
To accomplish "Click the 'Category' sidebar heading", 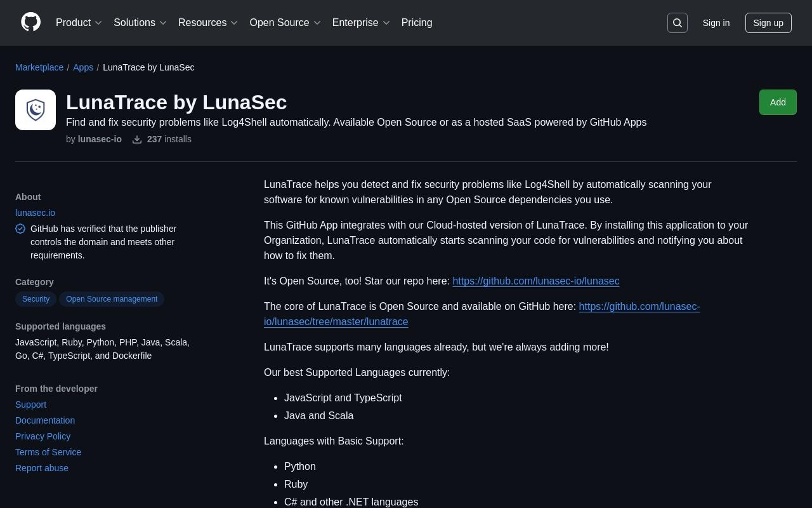I will pyautogui.click(x=34, y=282).
